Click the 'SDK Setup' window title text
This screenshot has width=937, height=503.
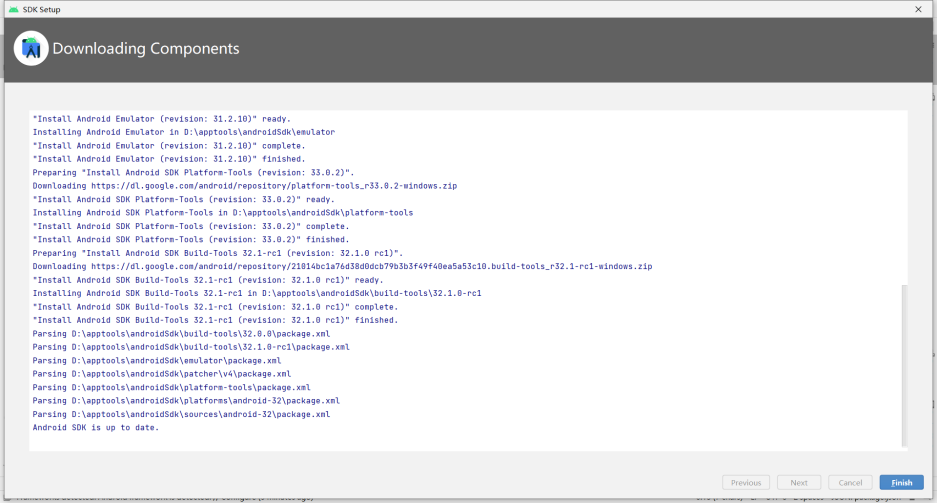click(41, 10)
